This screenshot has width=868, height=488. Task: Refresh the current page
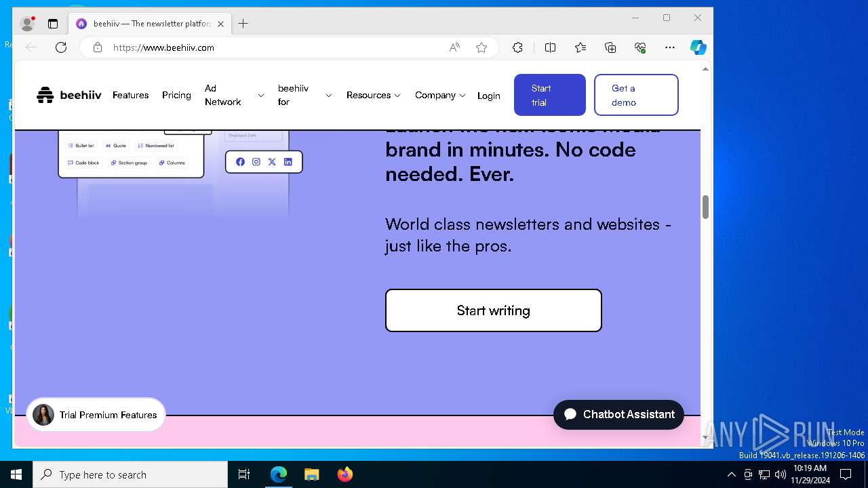click(x=61, y=47)
